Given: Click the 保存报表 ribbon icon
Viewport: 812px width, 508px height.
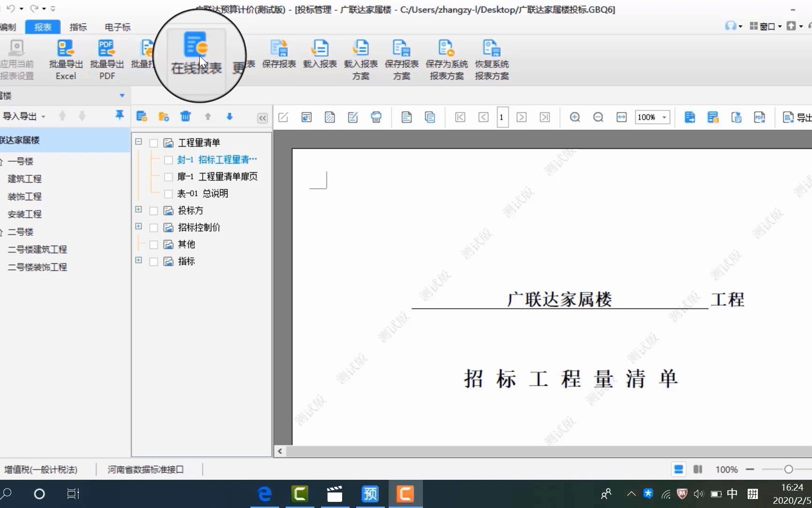Looking at the screenshot, I should [279, 54].
